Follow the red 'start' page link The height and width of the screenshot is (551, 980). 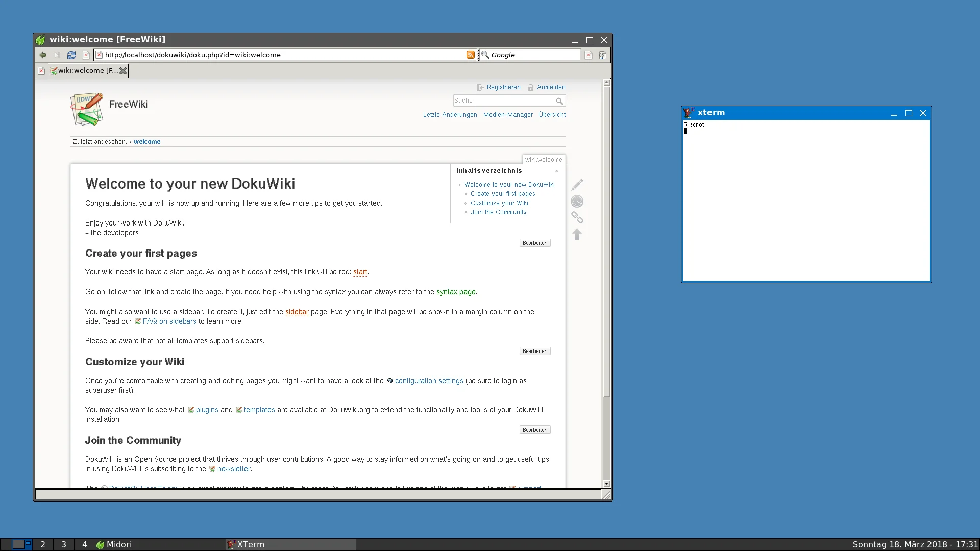pos(360,272)
